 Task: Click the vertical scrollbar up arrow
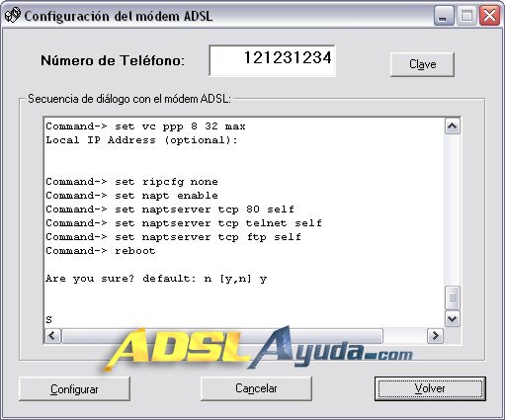pos(453,126)
